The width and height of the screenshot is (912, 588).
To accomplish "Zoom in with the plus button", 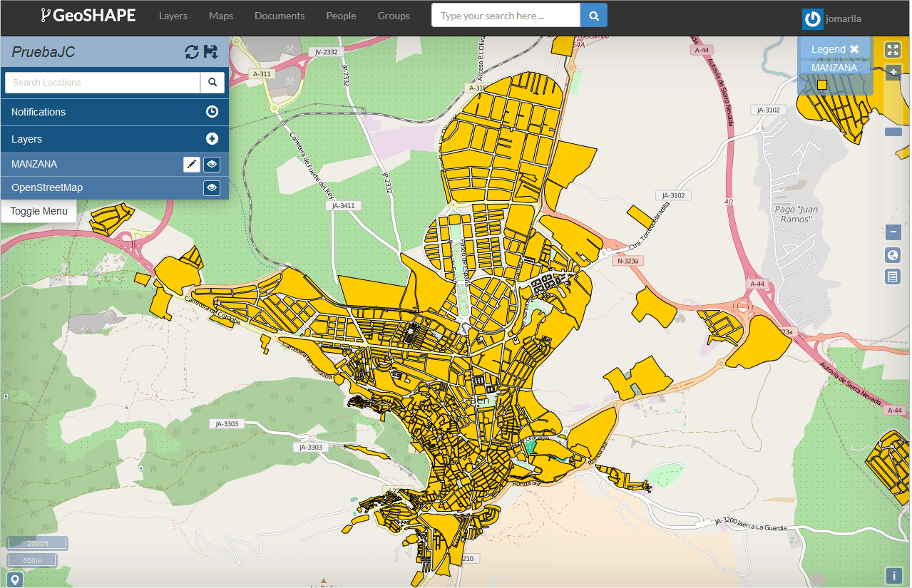I will [893, 72].
